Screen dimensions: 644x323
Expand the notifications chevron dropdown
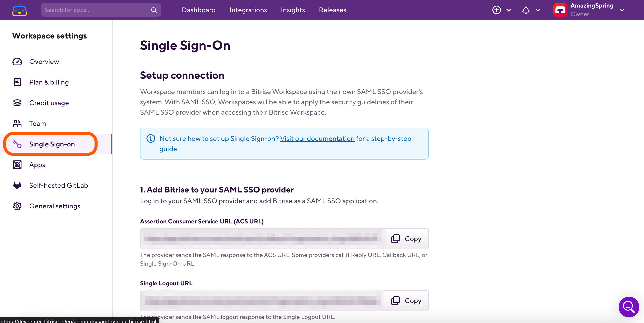(538, 10)
